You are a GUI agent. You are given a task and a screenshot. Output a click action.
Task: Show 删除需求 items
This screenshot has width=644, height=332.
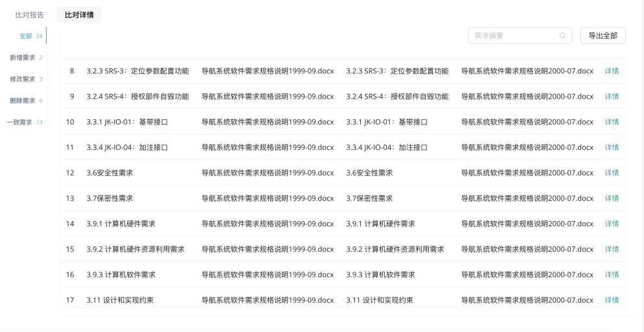pos(26,101)
